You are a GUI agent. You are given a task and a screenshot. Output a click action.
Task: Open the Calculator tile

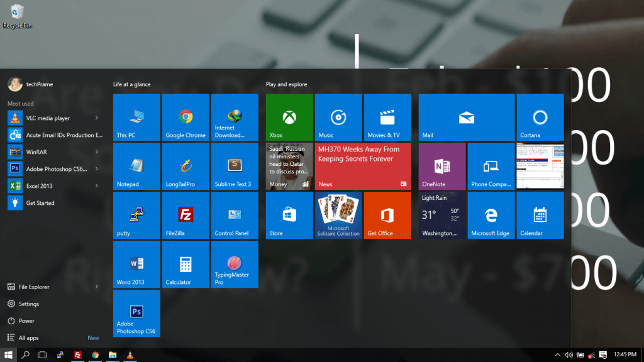pos(186,265)
